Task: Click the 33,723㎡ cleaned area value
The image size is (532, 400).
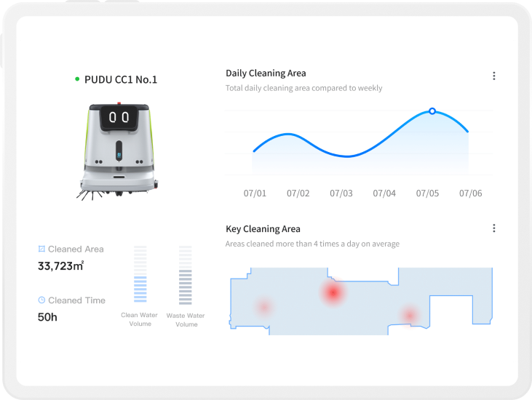Action: 60,266
